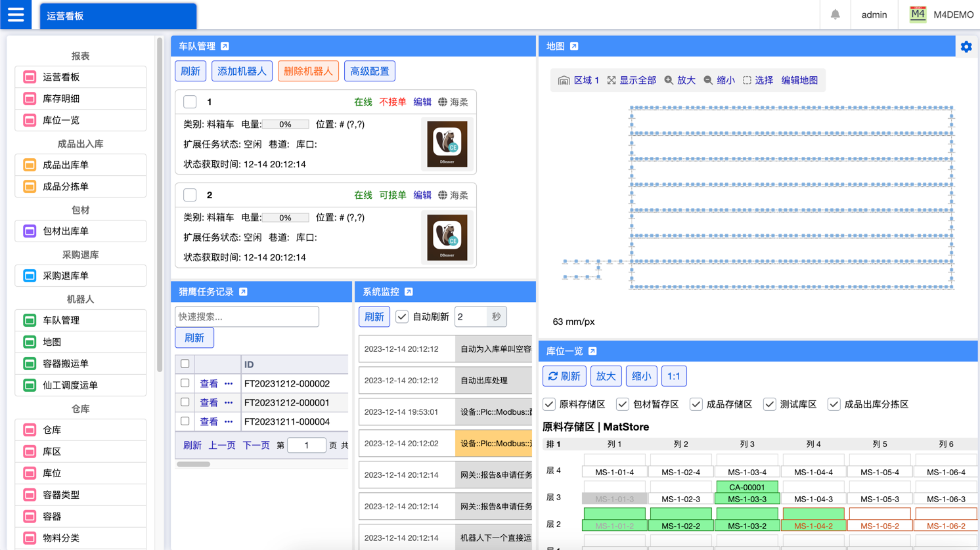Open 成品分拣单 in sidebar

[x=81, y=186]
